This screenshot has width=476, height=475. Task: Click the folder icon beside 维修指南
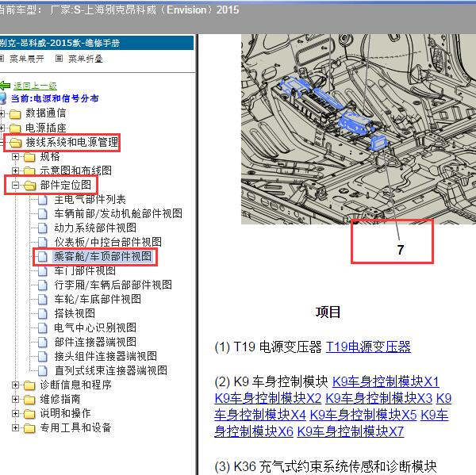pyautogui.click(x=29, y=400)
